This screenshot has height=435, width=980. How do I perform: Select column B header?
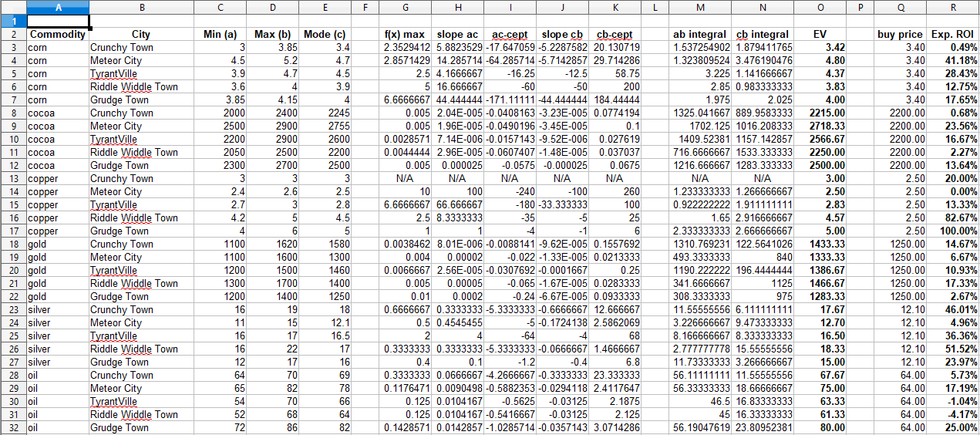[141, 7]
